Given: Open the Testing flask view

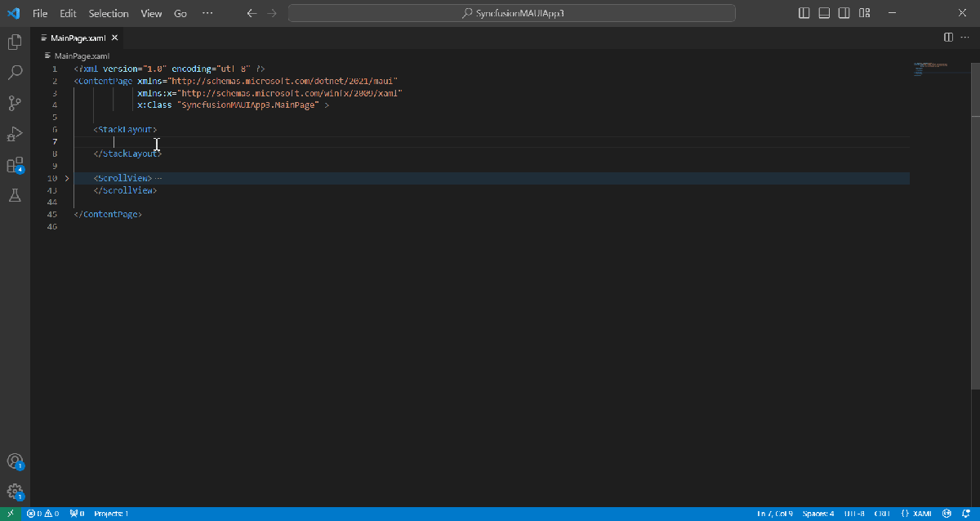Looking at the screenshot, I should click(15, 195).
